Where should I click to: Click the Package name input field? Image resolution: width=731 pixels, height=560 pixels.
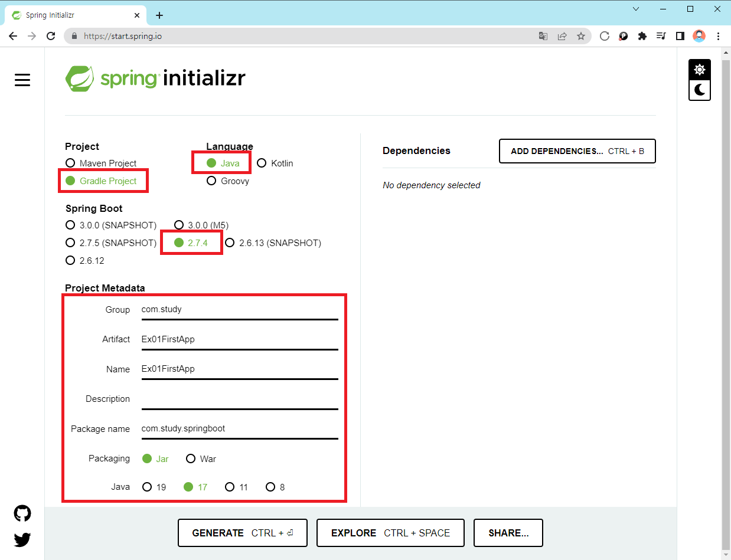point(240,429)
